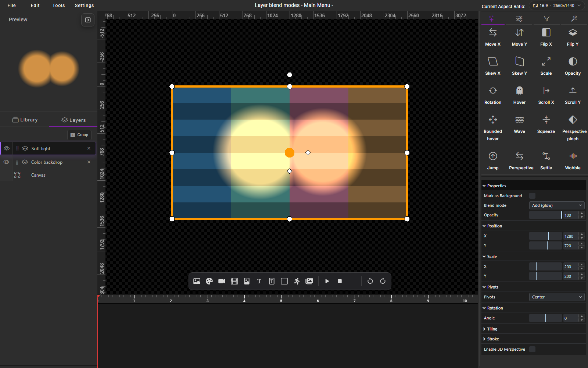Expand the Tiling section

click(x=492, y=329)
